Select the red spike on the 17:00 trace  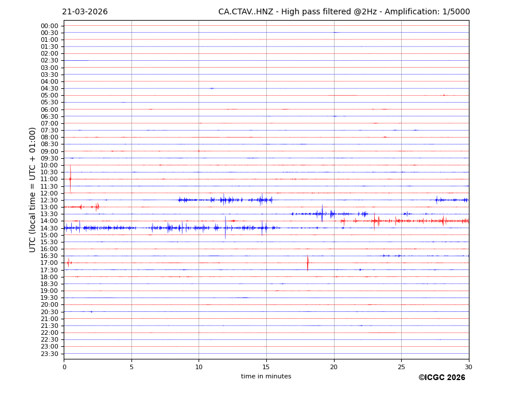pos(308,263)
